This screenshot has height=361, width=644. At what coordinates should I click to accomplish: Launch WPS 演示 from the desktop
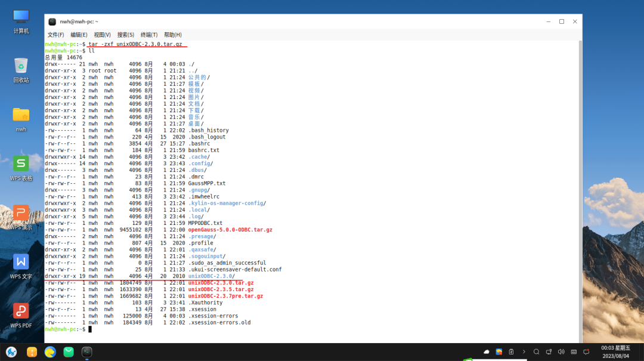[21, 218]
